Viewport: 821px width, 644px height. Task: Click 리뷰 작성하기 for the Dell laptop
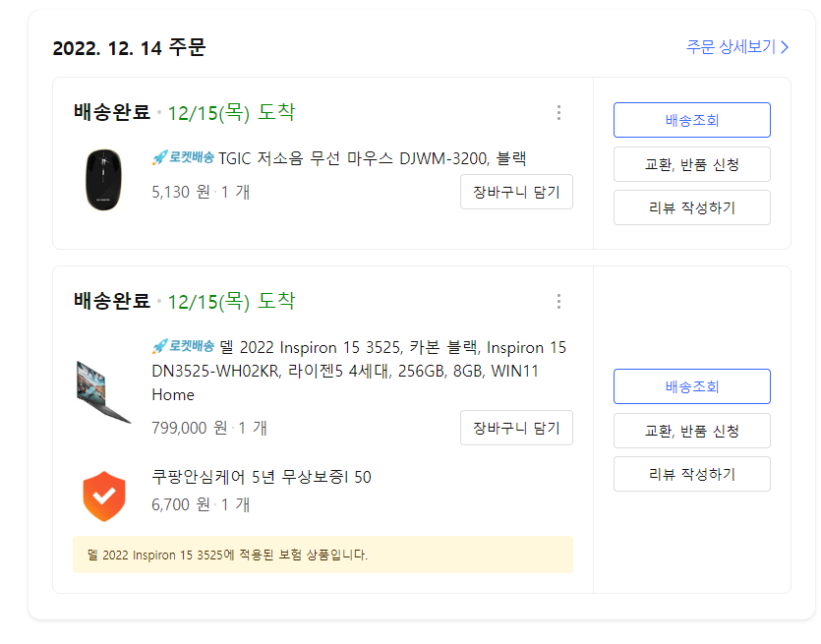[x=691, y=474]
